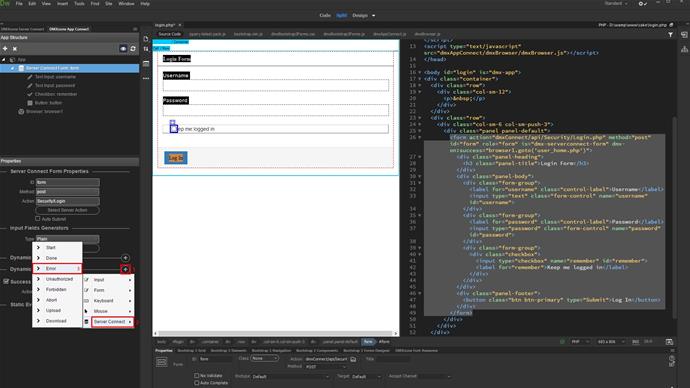Tick the Keep me logged in checkbox
This screenshot has width=690, height=388.
[174, 128]
